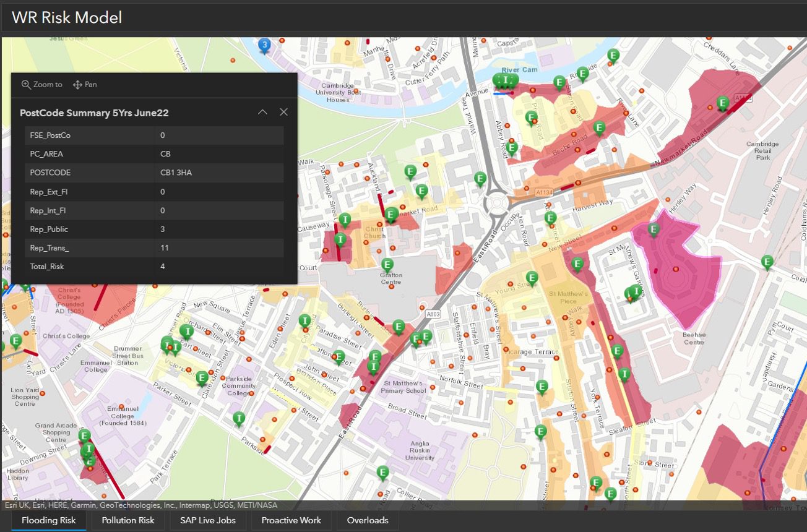Click the Pan arrows icon
807x532 pixels.
click(77, 85)
